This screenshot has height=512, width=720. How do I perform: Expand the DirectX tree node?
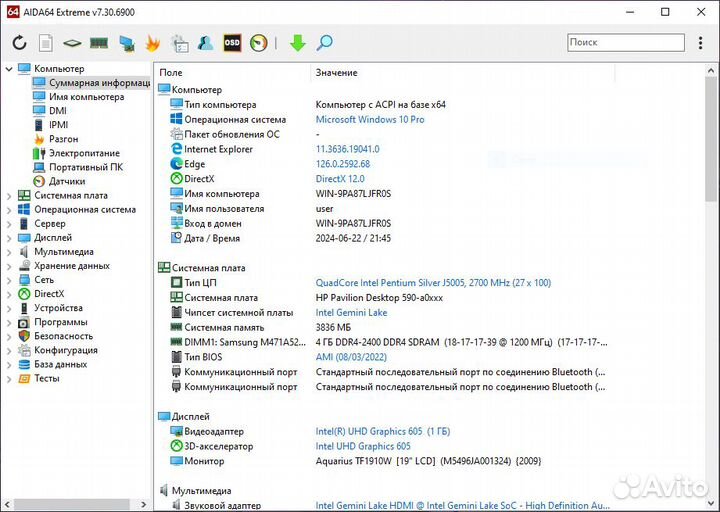click(x=9, y=294)
